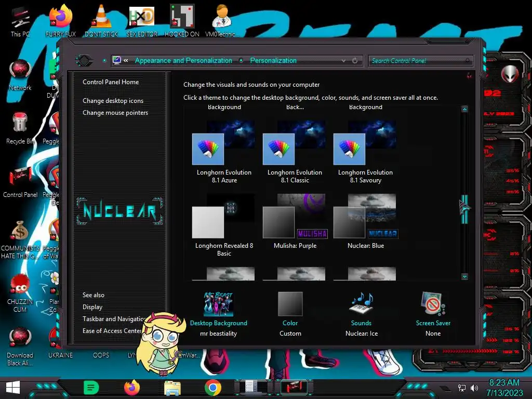Open the Display link under See also
Viewport: 532px width, 399px height.
coord(92,307)
